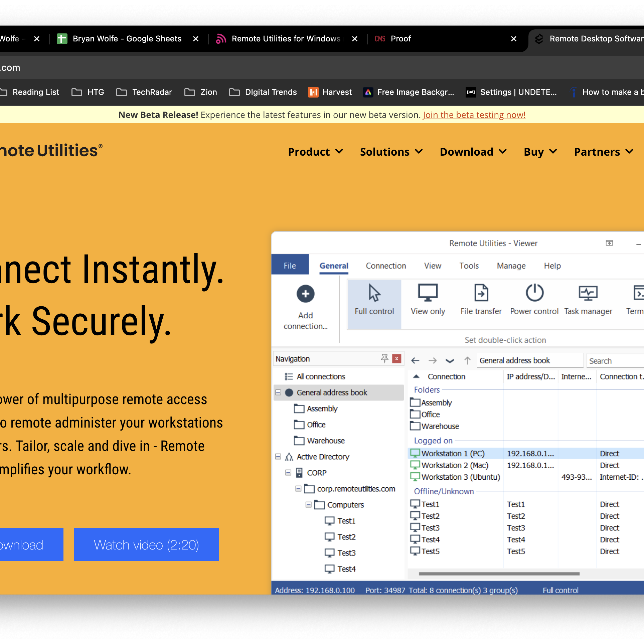Go forward in address book navigation

click(433, 360)
